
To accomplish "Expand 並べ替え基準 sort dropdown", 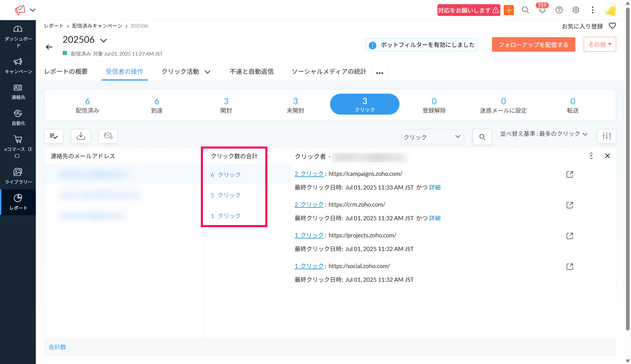I will point(544,134).
